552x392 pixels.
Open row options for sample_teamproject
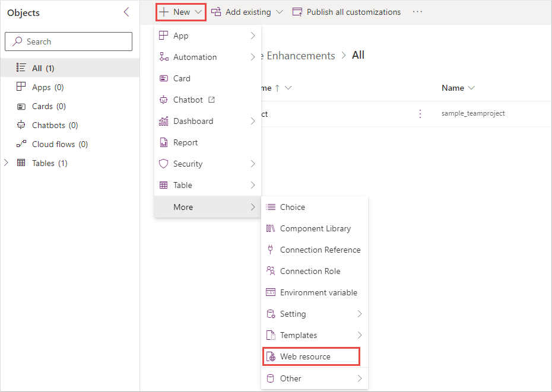(420, 114)
